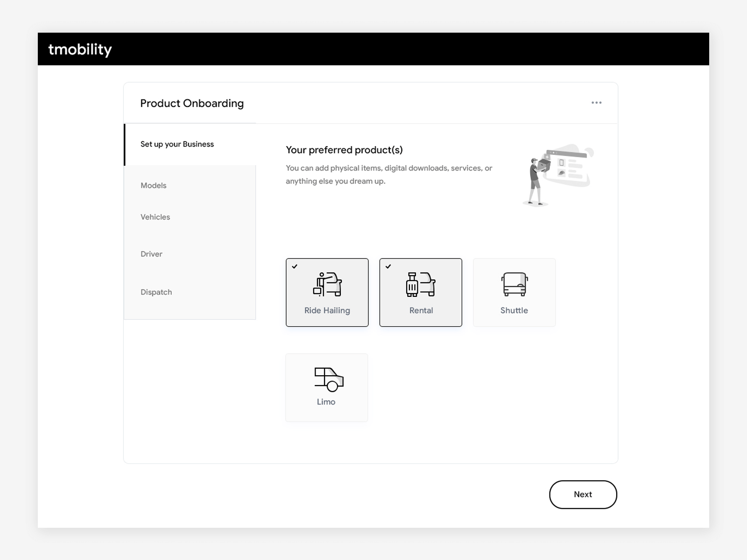This screenshot has height=560, width=747.
Task: Click the Product Onboarding title
Action: pos(192,103)
